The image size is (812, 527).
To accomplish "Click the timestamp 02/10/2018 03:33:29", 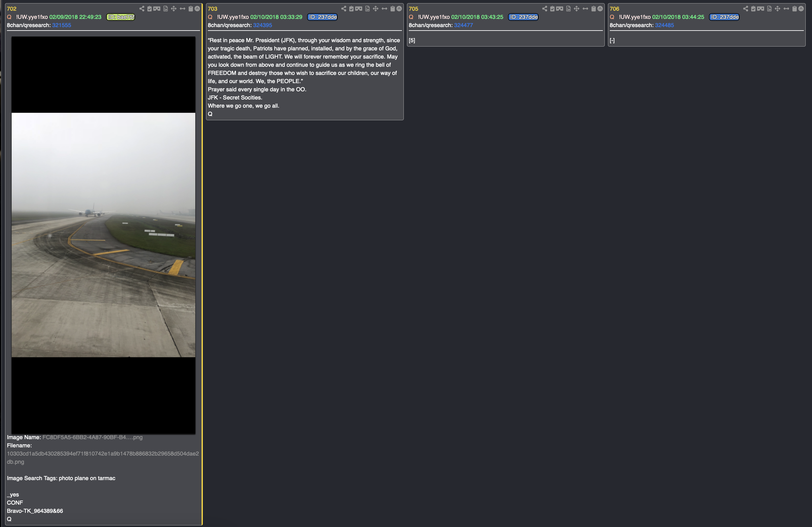I will pos(276,17).
